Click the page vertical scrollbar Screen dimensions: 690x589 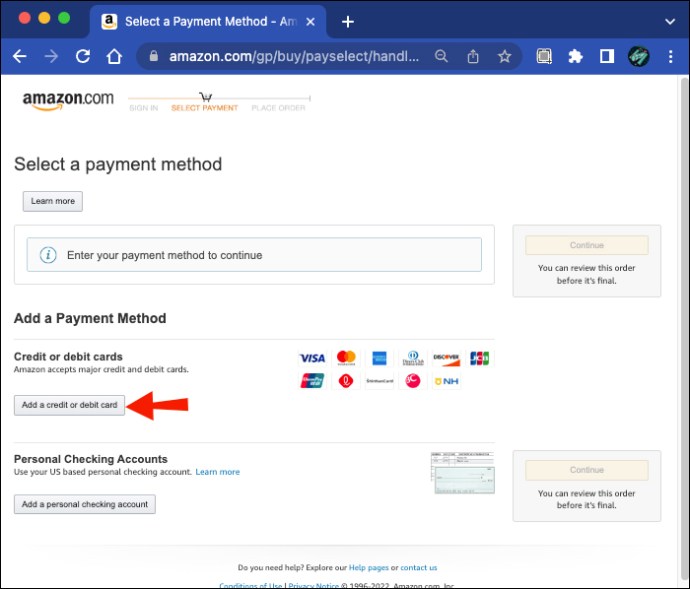click(684, 330)
